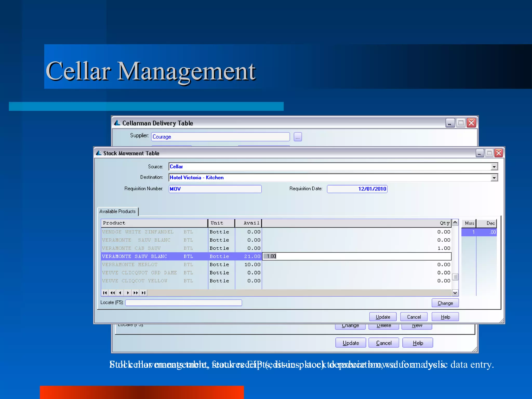Click the Requisition Number field MOV

[215, 189]
